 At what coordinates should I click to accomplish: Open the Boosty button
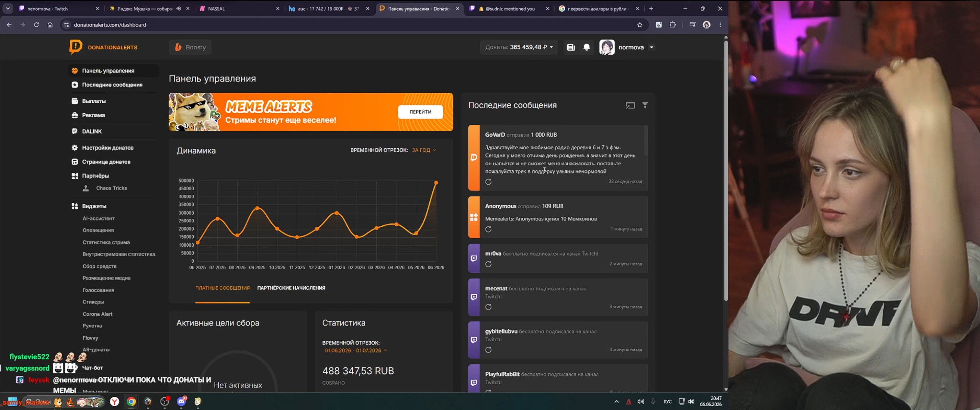click(x=190, y=47)
